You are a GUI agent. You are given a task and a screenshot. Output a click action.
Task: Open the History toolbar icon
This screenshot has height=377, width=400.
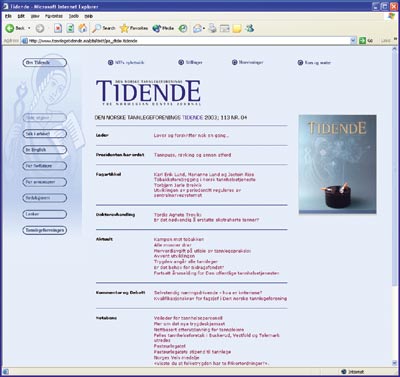pyautogui.click(x=183, y=28)
